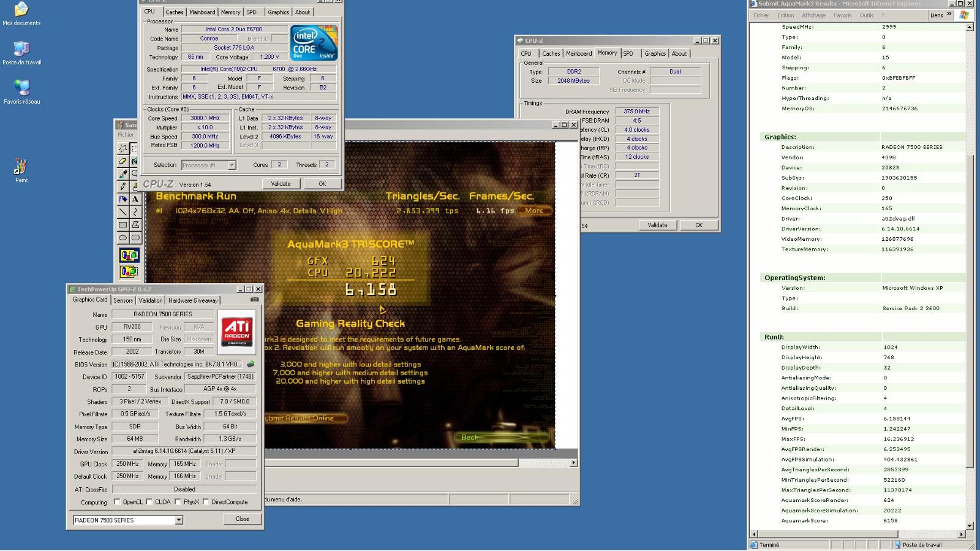Open the Outils menu in Internet Explorer

[866, 15]
